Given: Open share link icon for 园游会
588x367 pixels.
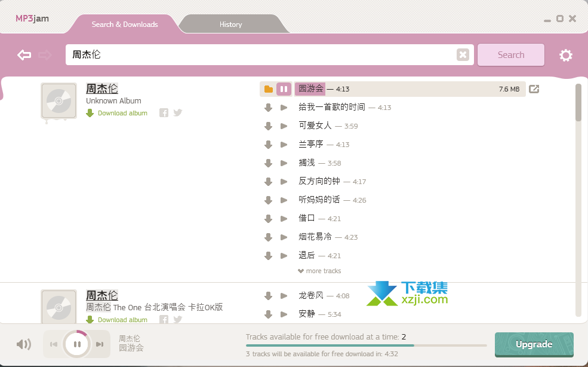Looking at the screenshot, I should 534,89.
